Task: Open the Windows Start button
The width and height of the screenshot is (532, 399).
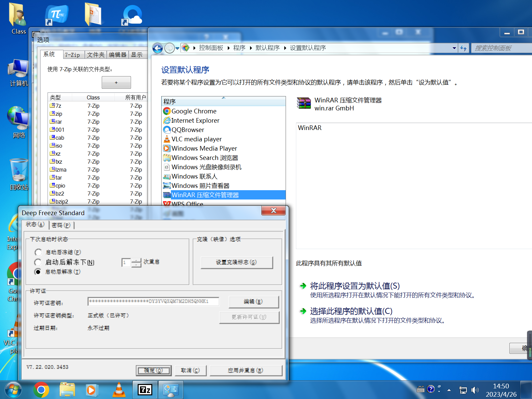Action: [x=13, y=390]
